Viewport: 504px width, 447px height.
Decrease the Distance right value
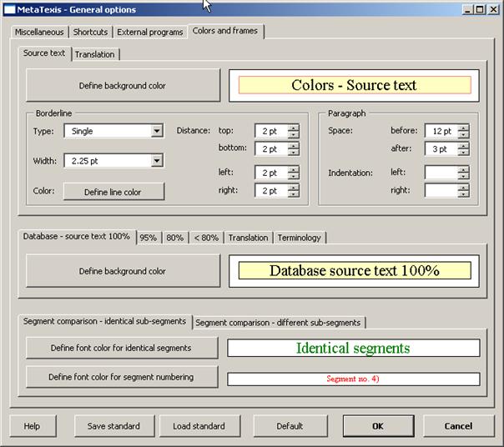294,194
